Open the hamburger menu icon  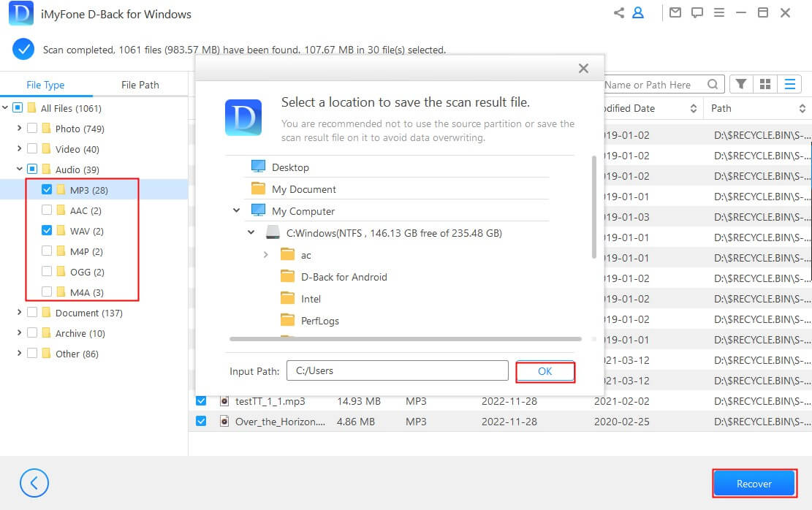tap(719, 12)
